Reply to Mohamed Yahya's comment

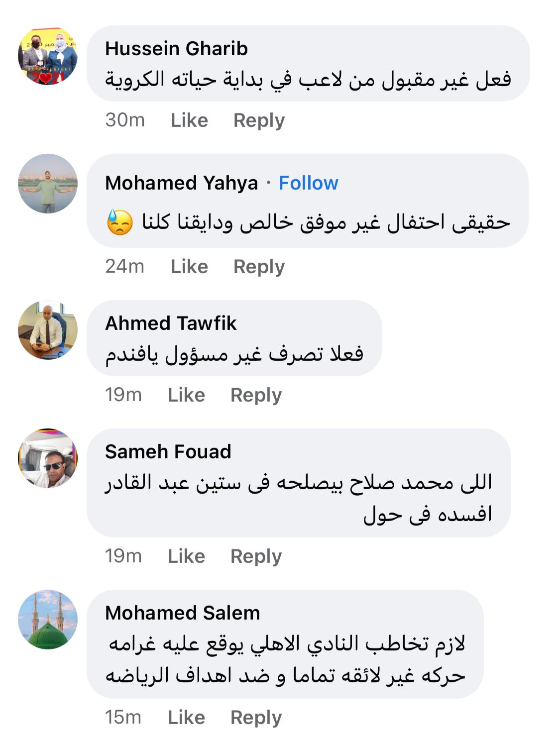click(x=259, y=267)
